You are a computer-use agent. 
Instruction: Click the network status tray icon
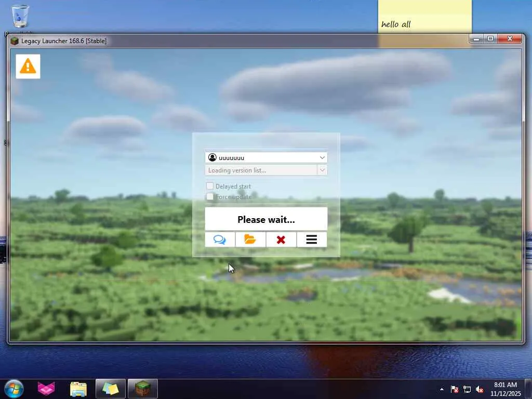467,389
